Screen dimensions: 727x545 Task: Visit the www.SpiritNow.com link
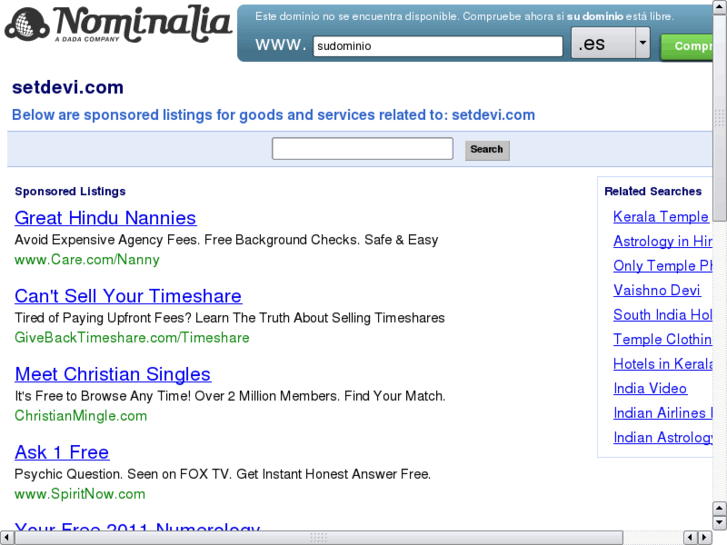coord(80,494)
